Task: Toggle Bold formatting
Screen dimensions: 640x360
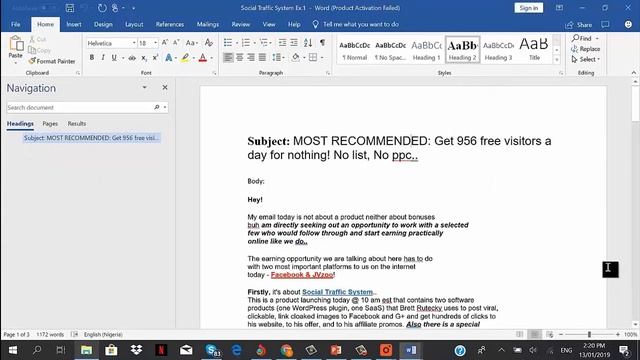Action: (91, 58)
